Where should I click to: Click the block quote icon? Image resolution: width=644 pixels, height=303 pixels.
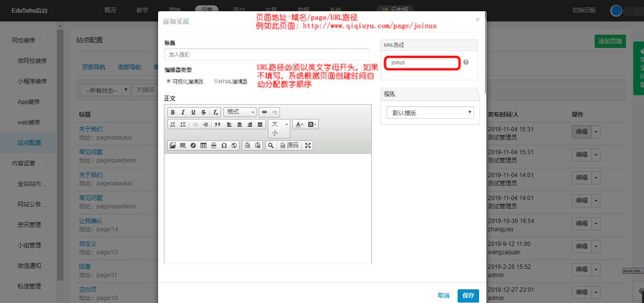218,124
